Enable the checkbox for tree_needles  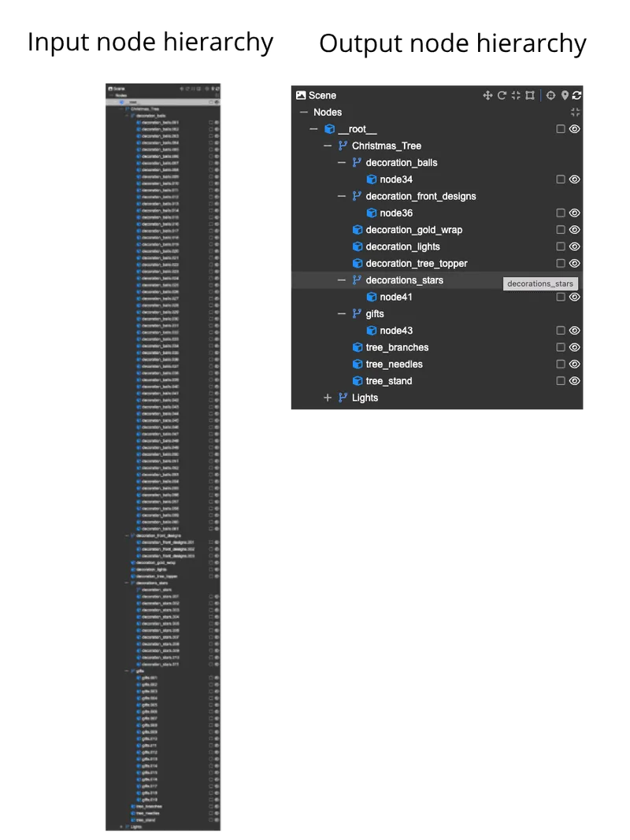561,364
